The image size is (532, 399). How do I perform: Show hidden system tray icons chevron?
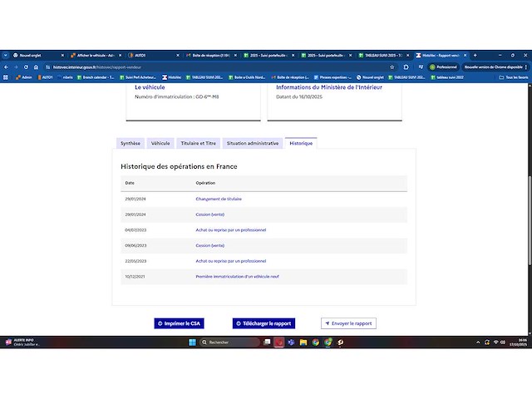pyautogui.click(x=476, y=342)
